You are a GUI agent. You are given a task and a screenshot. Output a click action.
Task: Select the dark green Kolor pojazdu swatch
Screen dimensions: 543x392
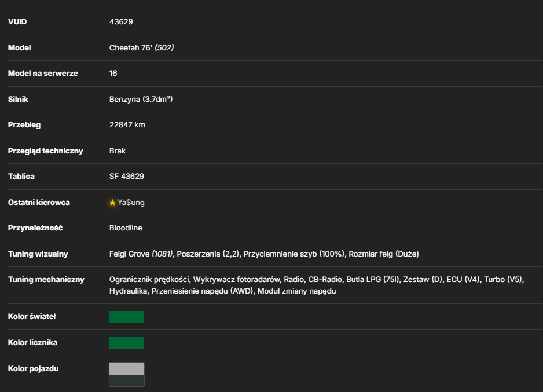tap(127, 380)
